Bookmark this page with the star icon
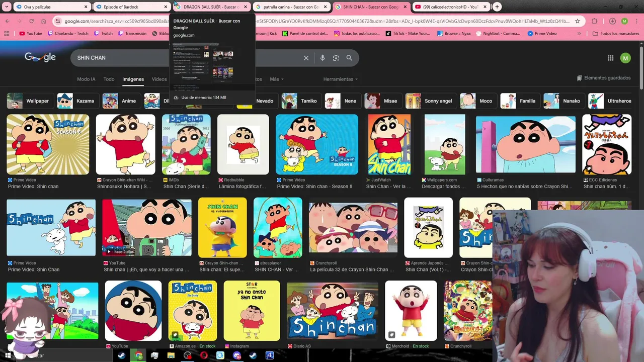 [x=578, y=21]
